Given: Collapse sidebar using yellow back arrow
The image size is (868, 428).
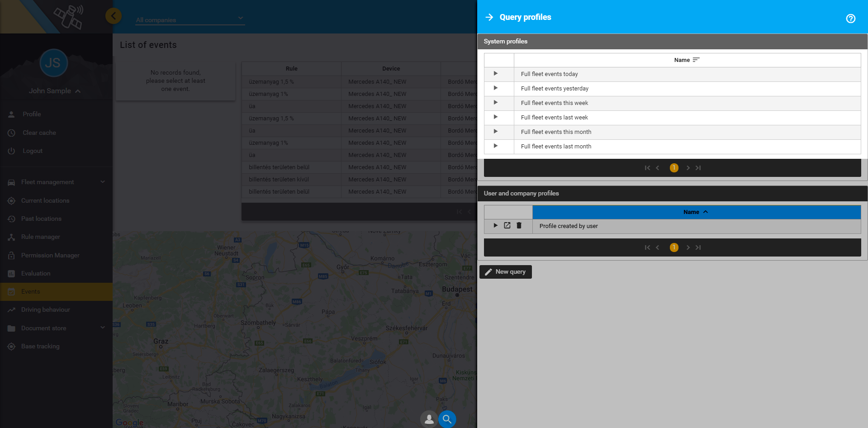Looking at the screenshot, I should (x=113, y=16).
